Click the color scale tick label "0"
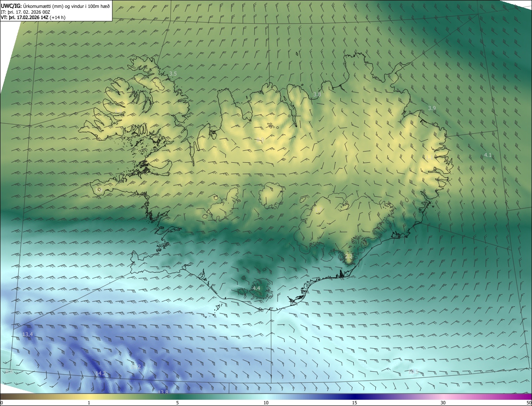Screen dimensions: 532x406 2,403
